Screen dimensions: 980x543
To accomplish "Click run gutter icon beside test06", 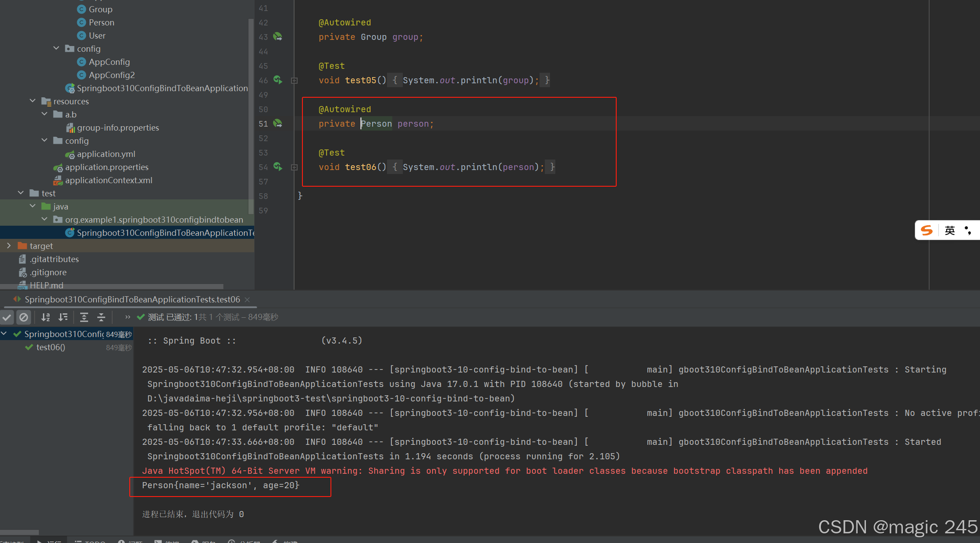I will tap(278, 167).
